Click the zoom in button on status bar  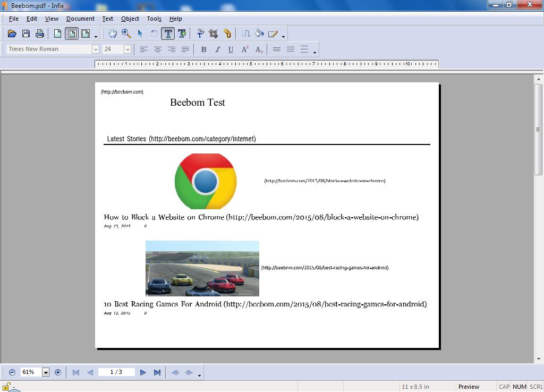58,372
